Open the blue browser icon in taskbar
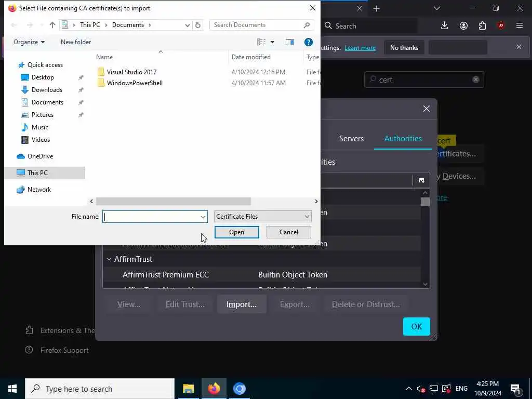This screenshot has height=399, width=532. [x=239, y=389]
